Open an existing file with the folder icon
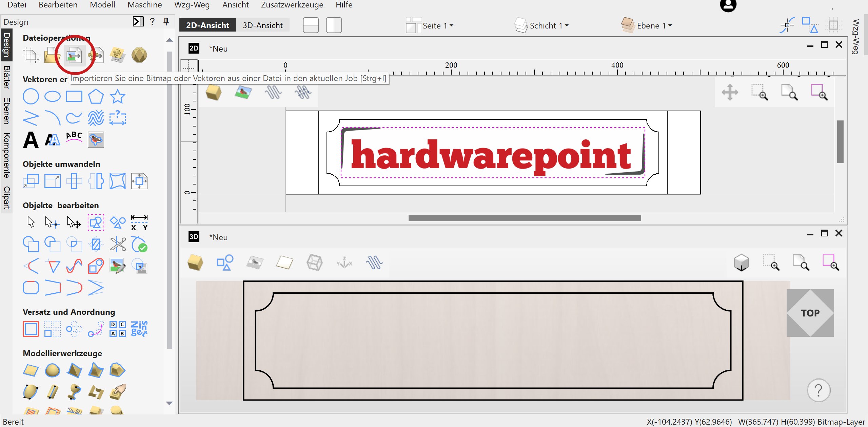This screenshot has height=427, width=868. tap(52, 55)
